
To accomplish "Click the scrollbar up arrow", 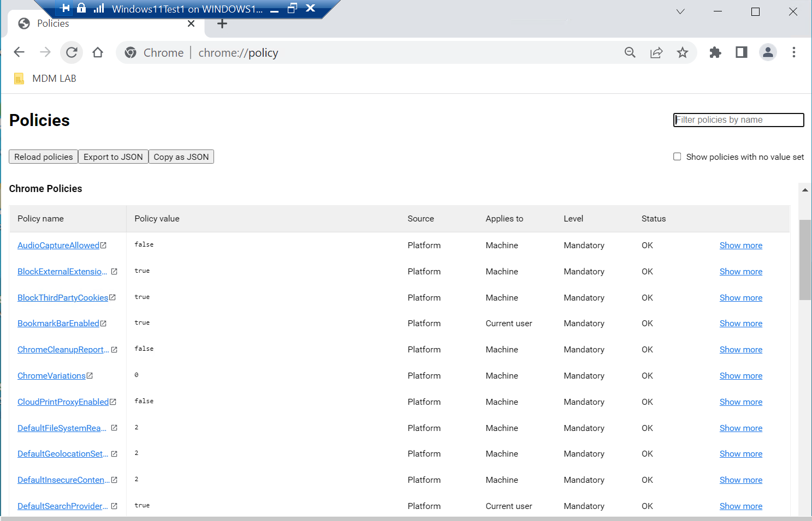I will pyautogui.click(x=805, y=190).
